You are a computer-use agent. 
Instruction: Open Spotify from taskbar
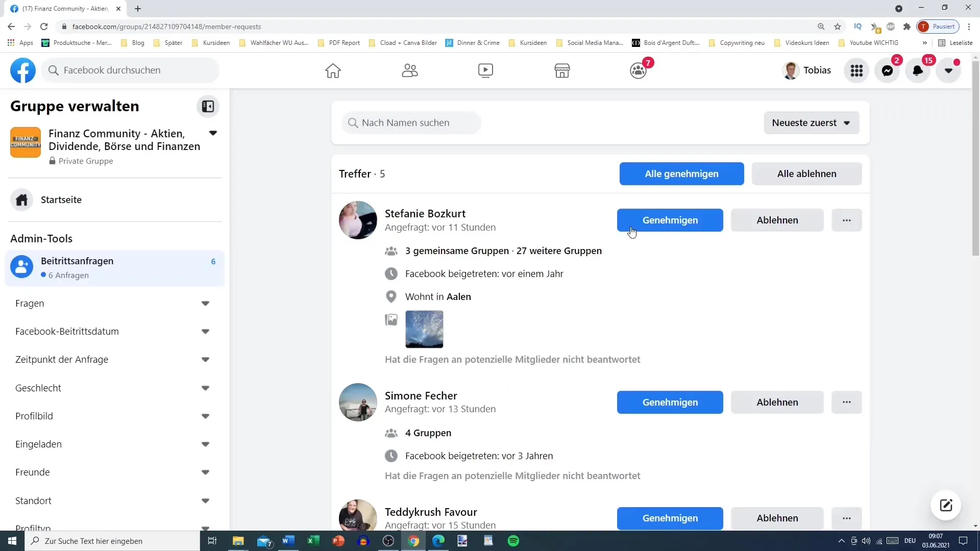[x=513, y=541]
